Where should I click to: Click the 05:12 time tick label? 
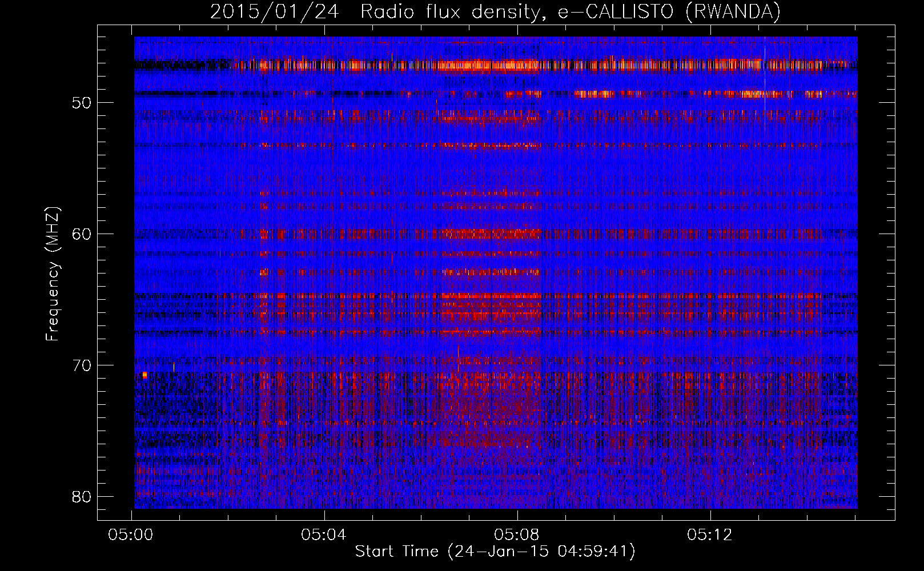coord(710,535)
